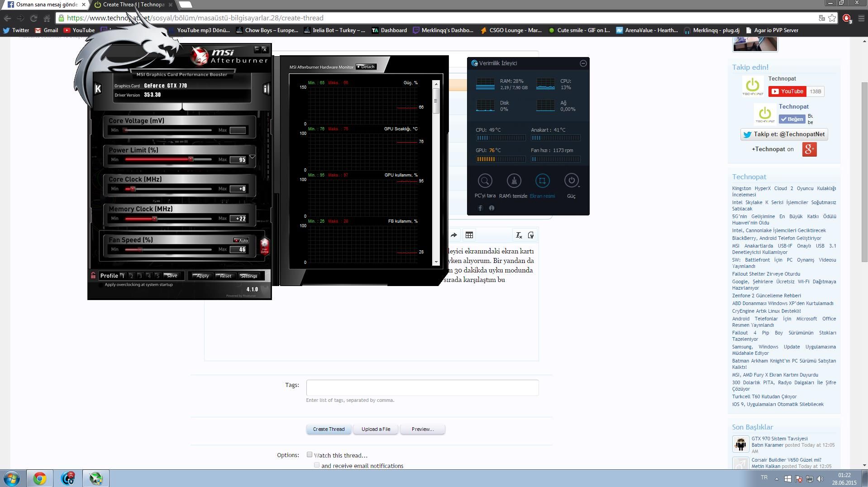This screenshot has width=868, height=487.
Task: Collapse the Verimlilik İzleyici widget
Action: 583,63
